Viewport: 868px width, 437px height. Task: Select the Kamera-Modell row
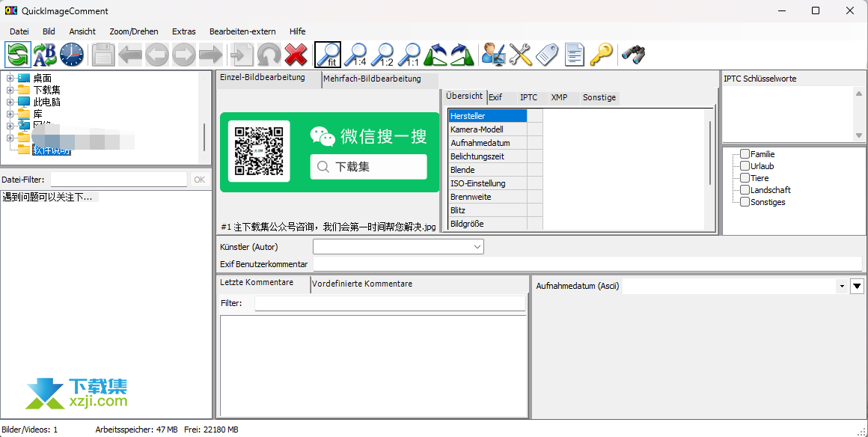click(488, 129)
